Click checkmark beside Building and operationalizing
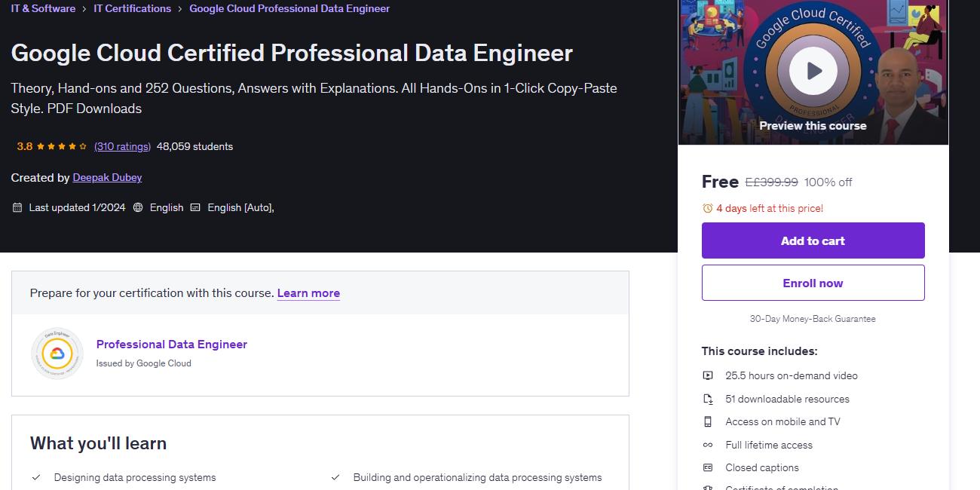The image size is (980, 490). click(335, 477)
